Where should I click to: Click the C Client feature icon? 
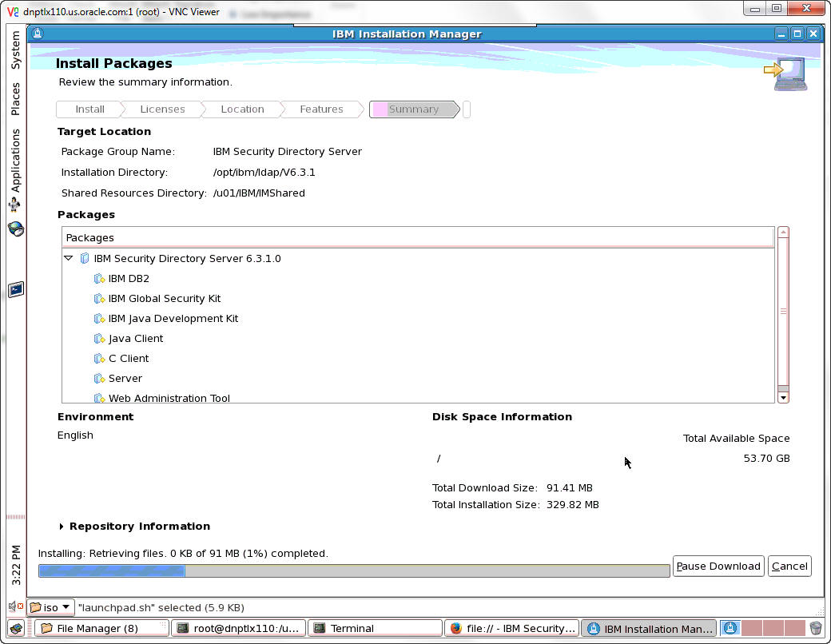[x=99, y=359]
